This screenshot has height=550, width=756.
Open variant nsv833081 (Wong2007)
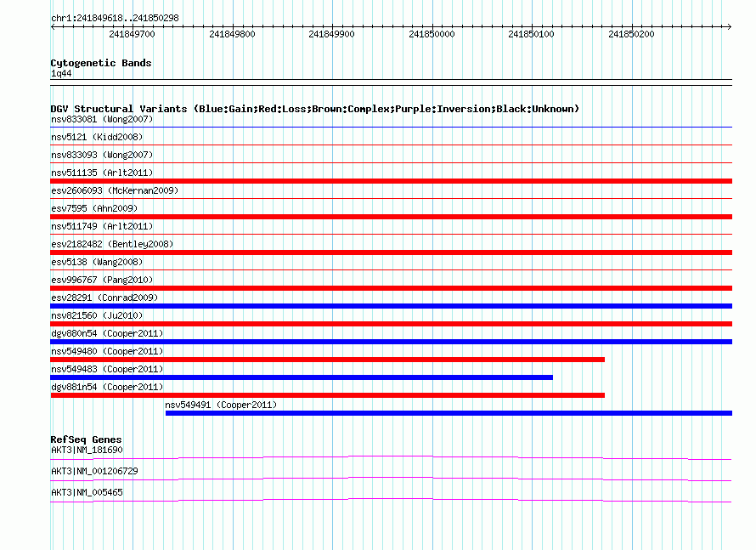(102, 119)
